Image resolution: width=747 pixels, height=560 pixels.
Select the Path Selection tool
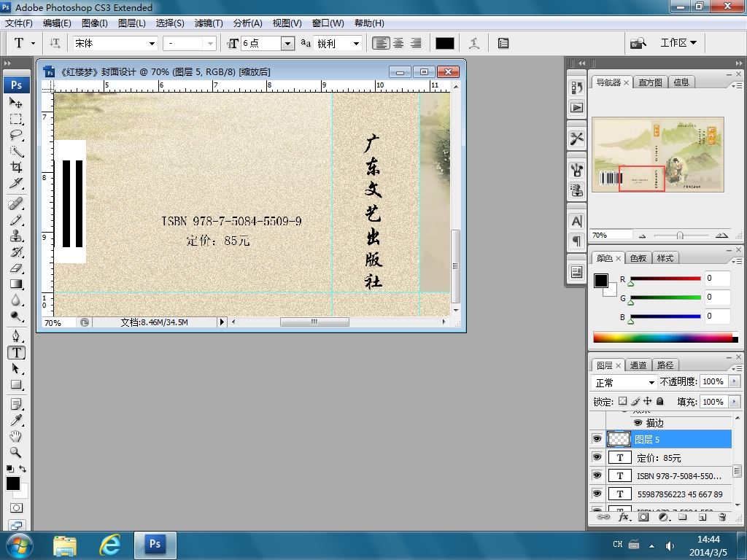16,368
